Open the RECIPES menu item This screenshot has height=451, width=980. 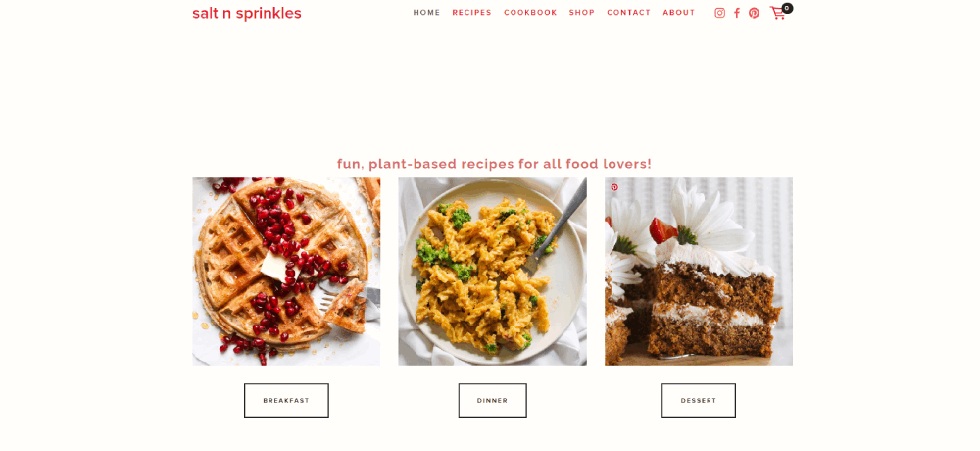[x=472, y=13]
